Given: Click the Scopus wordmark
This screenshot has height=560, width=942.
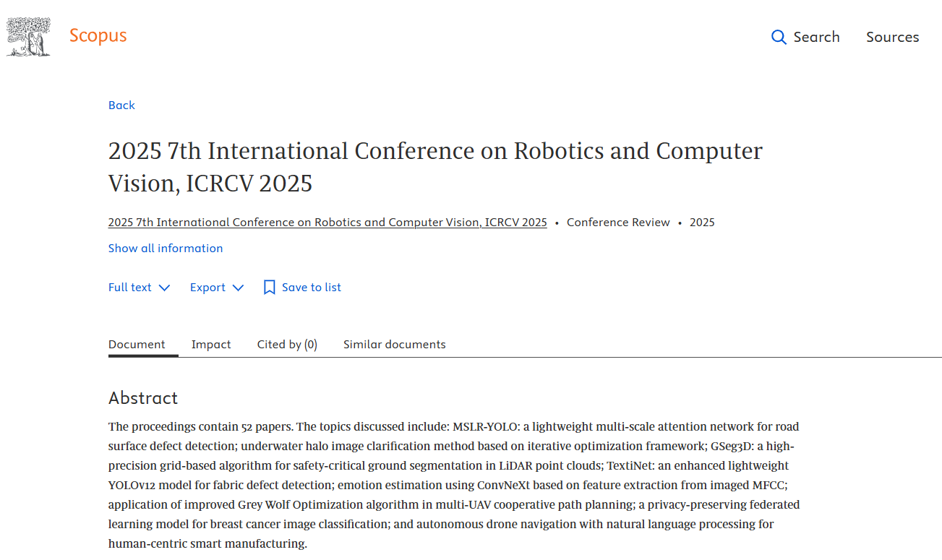Looking at the screenshot, I should pos(98,35).
